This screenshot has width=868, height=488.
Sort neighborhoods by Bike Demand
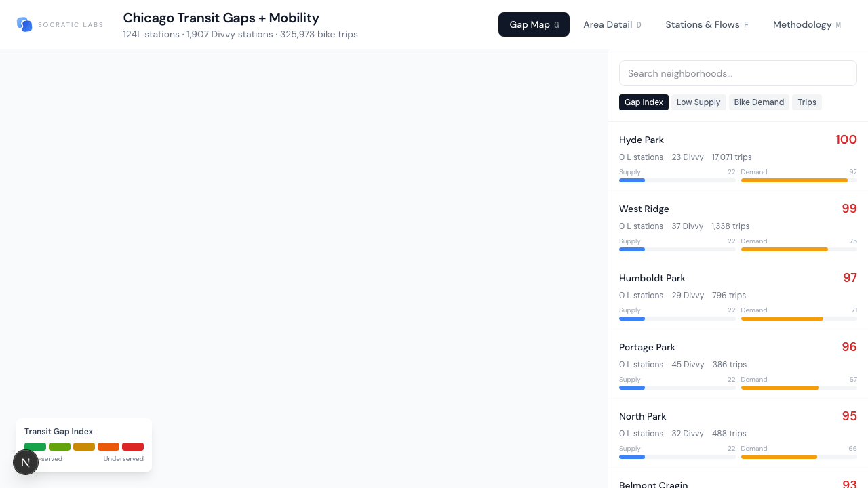tap(759, 102)
